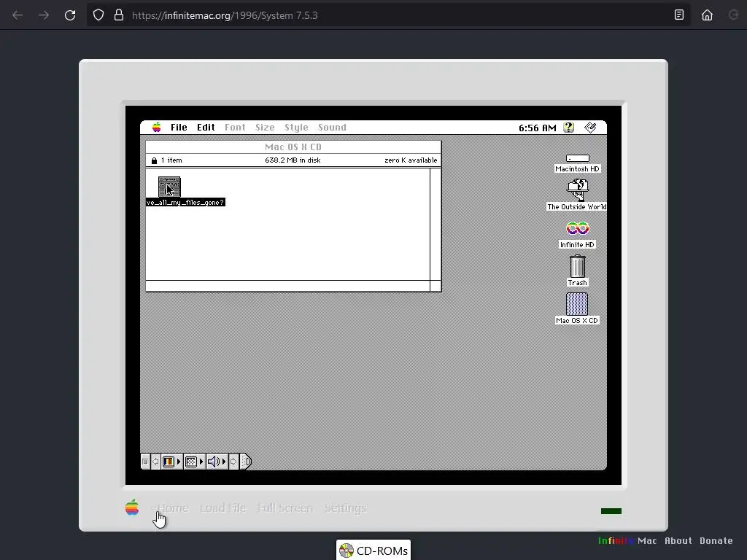Viewport: 747px width, 560px height.
Task: Click the dimmed Font menu
Action: coord(235,127)
